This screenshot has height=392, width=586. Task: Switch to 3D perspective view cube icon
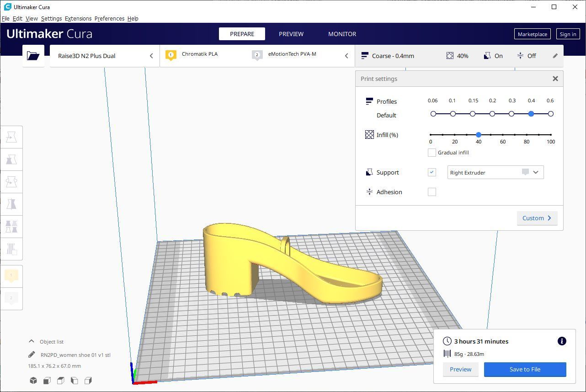pyautogui.click(x=33, y=381)
